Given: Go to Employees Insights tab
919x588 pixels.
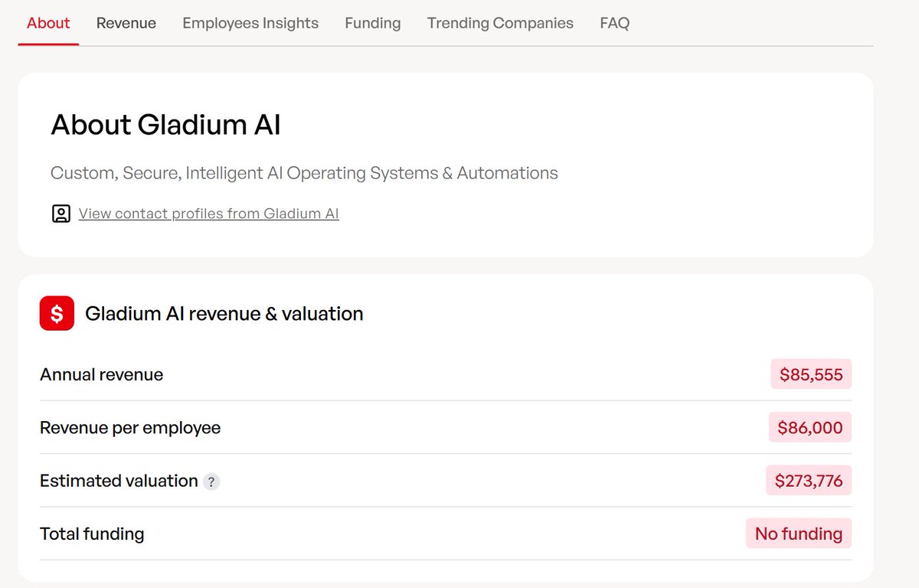Looking at the screenshot, I should click(x=250, y=23).
